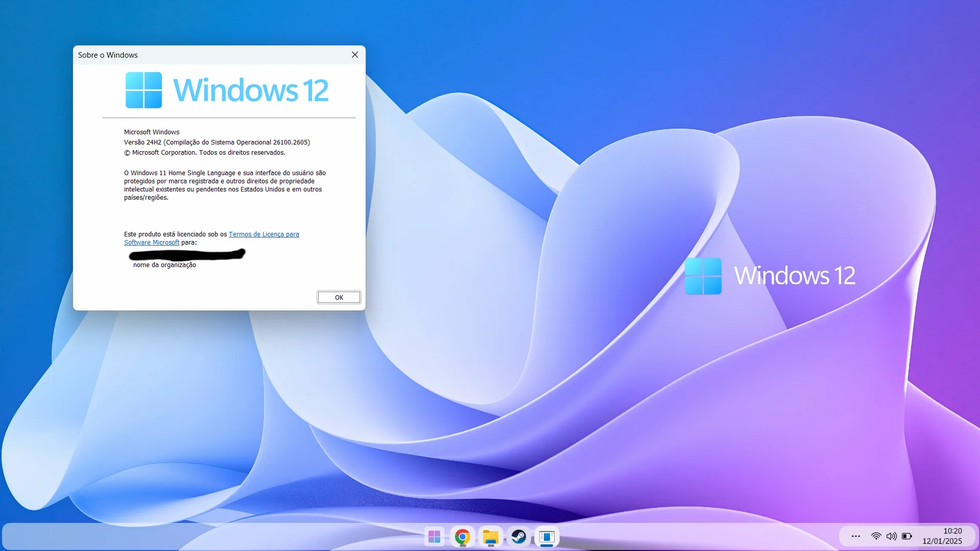Open Wi-Fi network settings in system tray
This screenshot has height=551, width=980.
[876, 536]
